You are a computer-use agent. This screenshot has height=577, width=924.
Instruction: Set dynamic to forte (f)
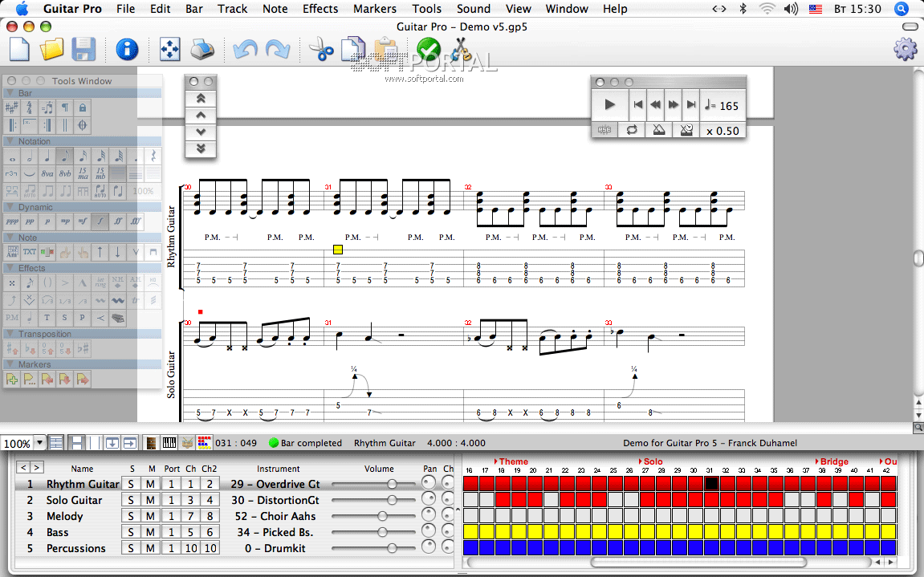(100, 221)
